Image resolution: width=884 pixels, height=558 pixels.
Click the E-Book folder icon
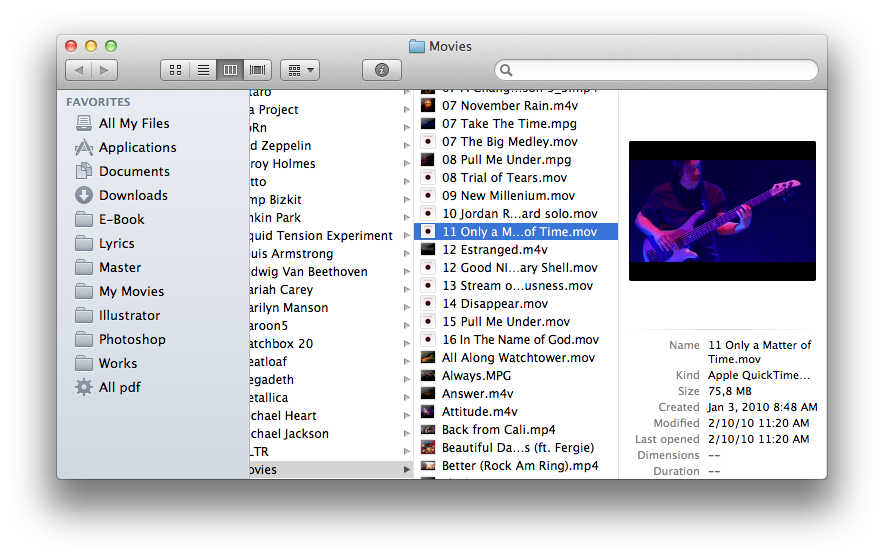pyautogui.click(x=84, y=219)
